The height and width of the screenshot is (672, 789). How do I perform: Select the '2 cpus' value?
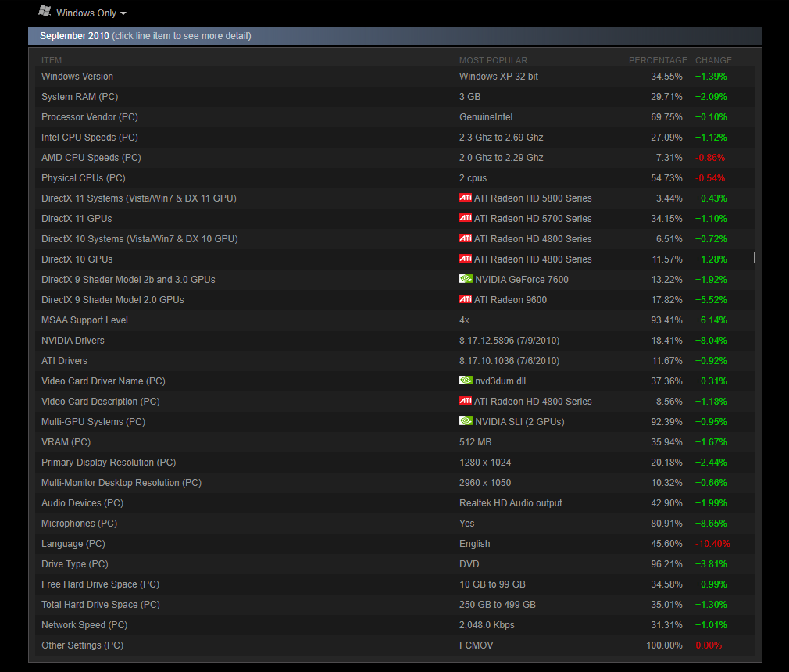[x=473, y=177]
